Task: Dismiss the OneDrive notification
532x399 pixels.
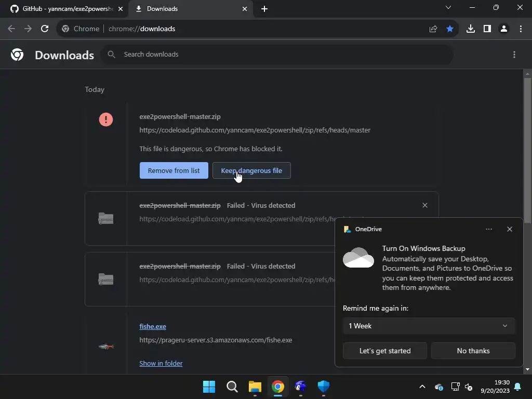Action: [510, 229]
